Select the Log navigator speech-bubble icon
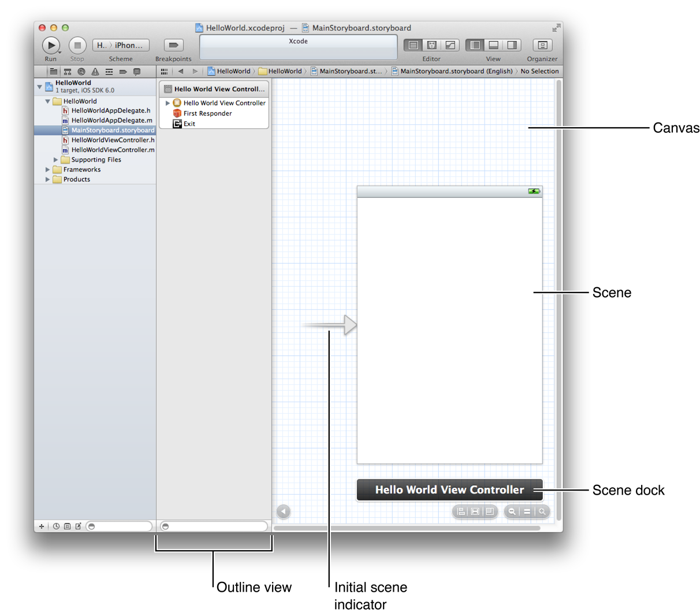700x616 pixels. 136,71
